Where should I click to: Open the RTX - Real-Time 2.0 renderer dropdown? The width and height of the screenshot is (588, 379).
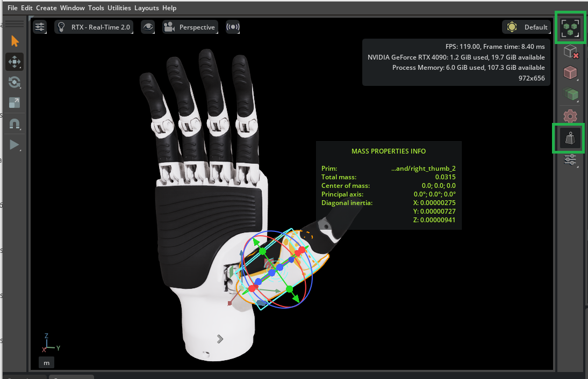(x=94, y=27)
